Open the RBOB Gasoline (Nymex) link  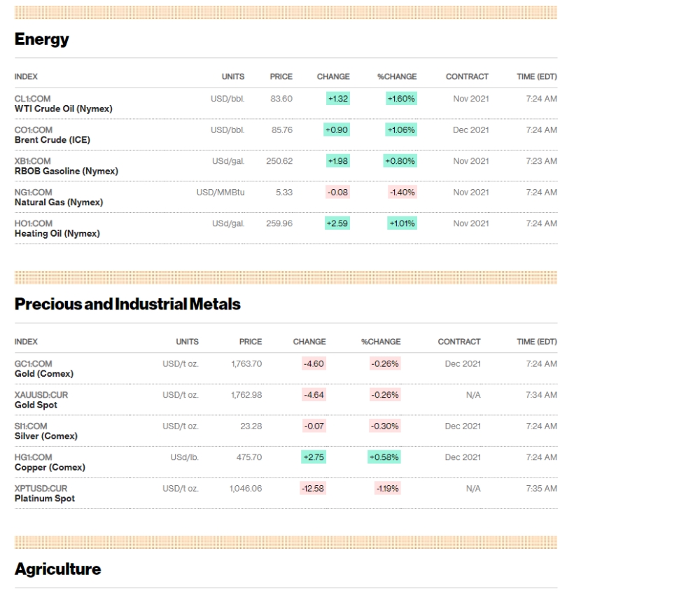pos(66,172)
